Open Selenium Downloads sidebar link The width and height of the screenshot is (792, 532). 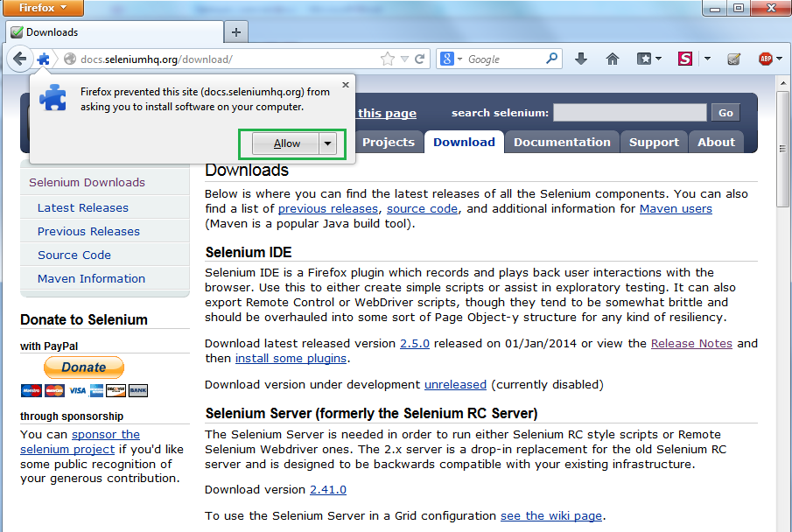tap(87, 182)
